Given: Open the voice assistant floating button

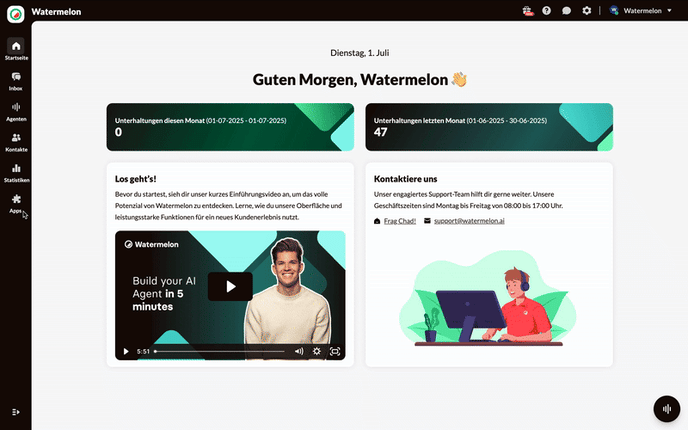Looking at the screenshot, I should pos(667,409).
